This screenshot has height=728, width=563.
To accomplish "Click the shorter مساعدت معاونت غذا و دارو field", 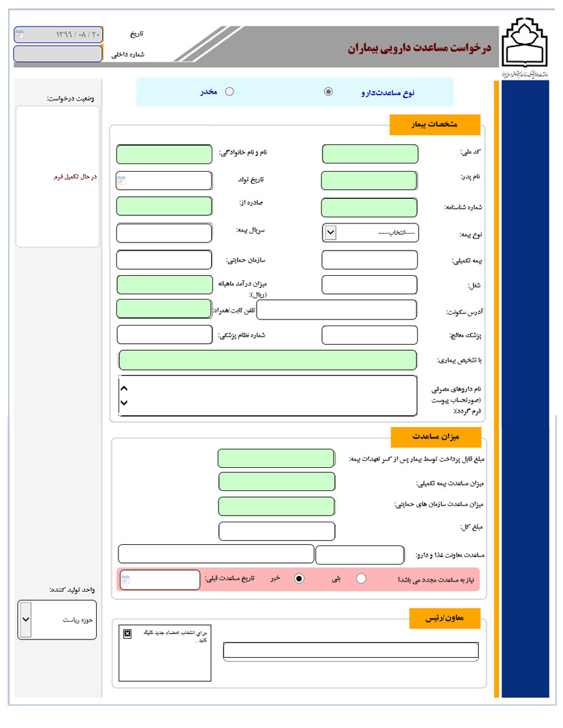I will pyautogui.click(x=359, y=555).
